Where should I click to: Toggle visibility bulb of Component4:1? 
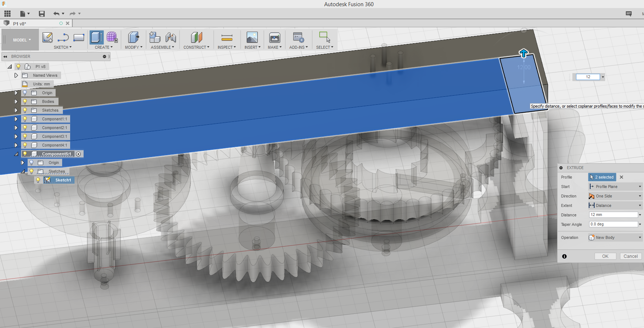coord(25,145)
